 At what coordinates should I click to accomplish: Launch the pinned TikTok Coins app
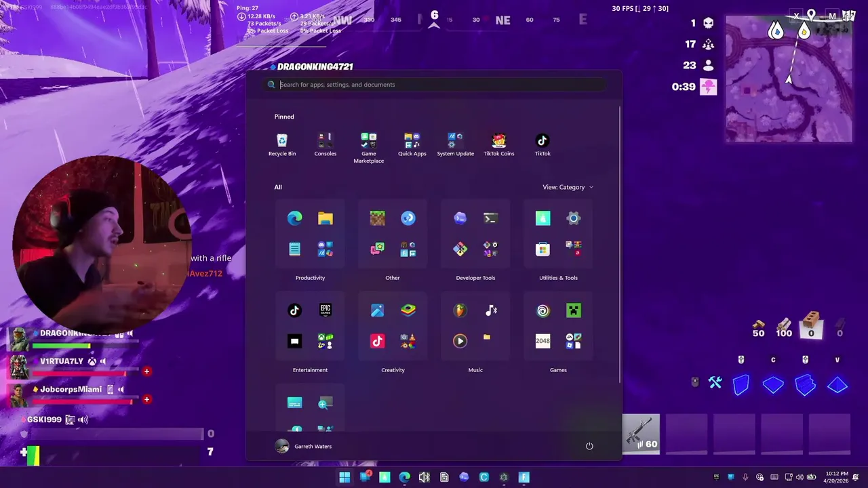499,144
